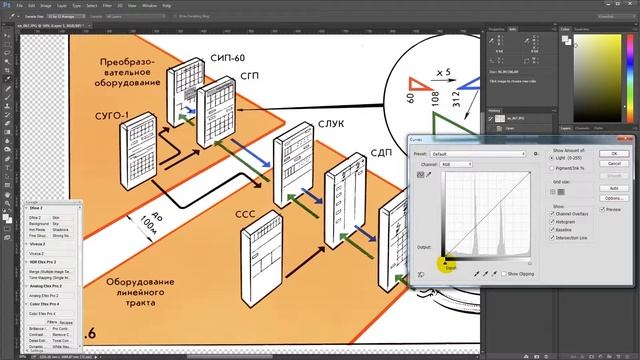
Task: Pick the white point eyedropper in Curves
Action: 494,274
